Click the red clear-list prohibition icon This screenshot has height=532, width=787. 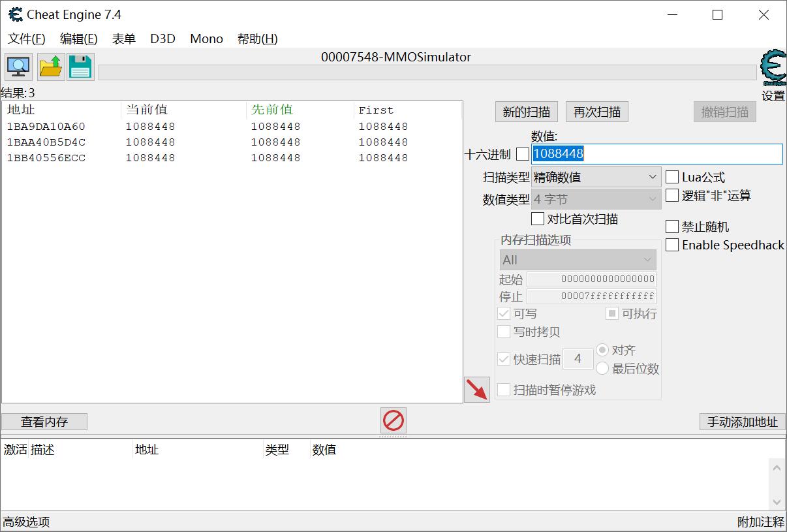393,420
